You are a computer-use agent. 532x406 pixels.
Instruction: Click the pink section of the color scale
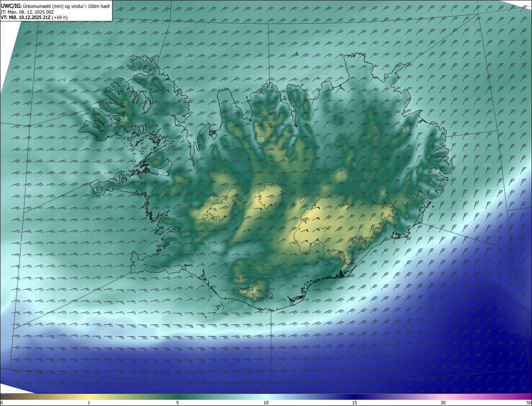click(443, 396)
